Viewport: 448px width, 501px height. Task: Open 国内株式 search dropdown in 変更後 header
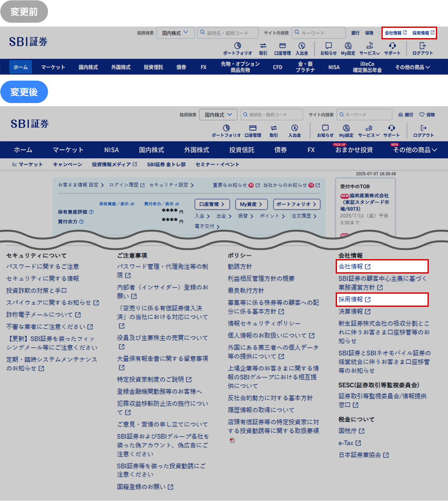(218, 115)
